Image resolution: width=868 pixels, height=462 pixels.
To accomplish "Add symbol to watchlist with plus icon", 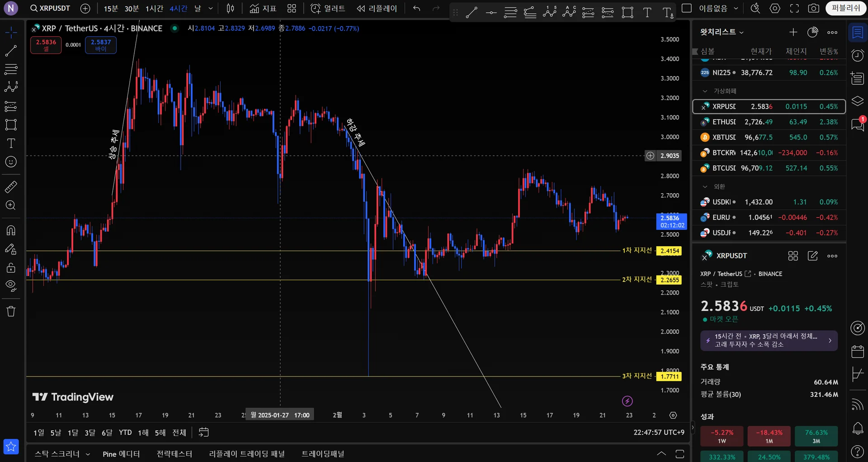I will [x=793, y=32].
